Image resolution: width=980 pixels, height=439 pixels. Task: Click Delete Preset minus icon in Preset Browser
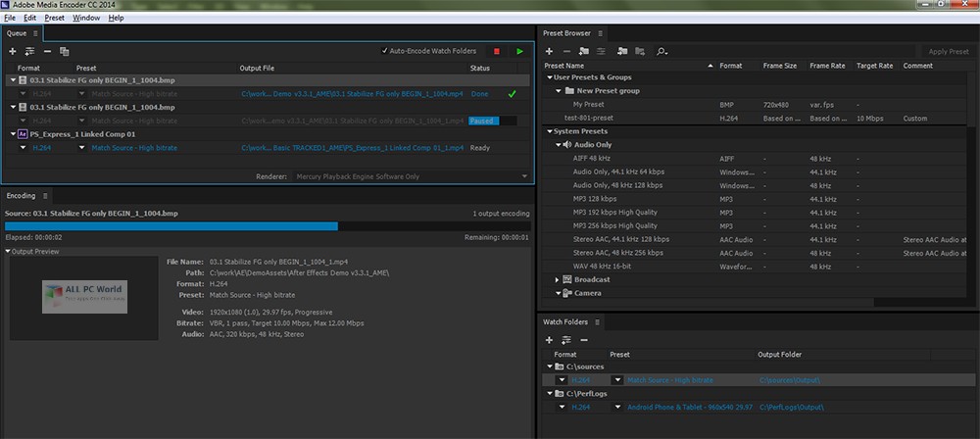566,51
